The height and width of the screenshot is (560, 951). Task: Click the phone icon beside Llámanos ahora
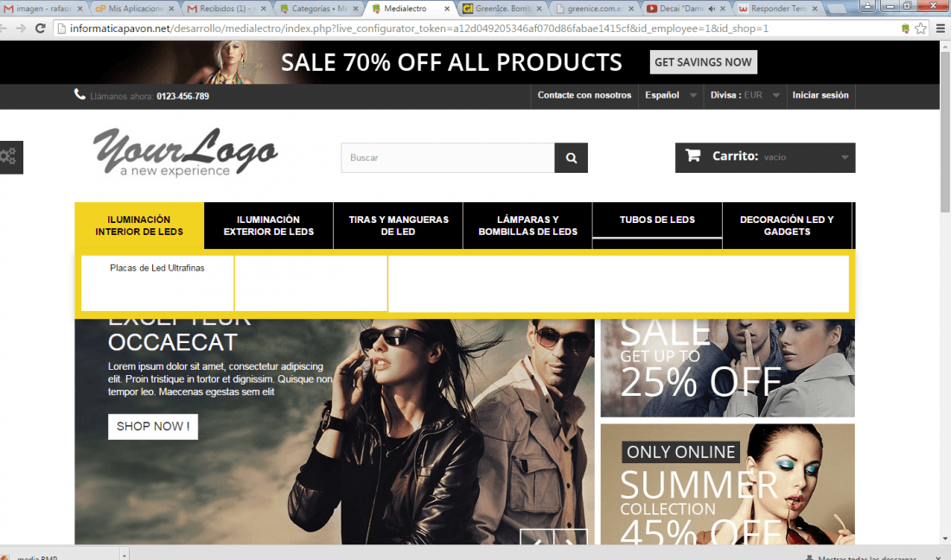pos(80,94)
